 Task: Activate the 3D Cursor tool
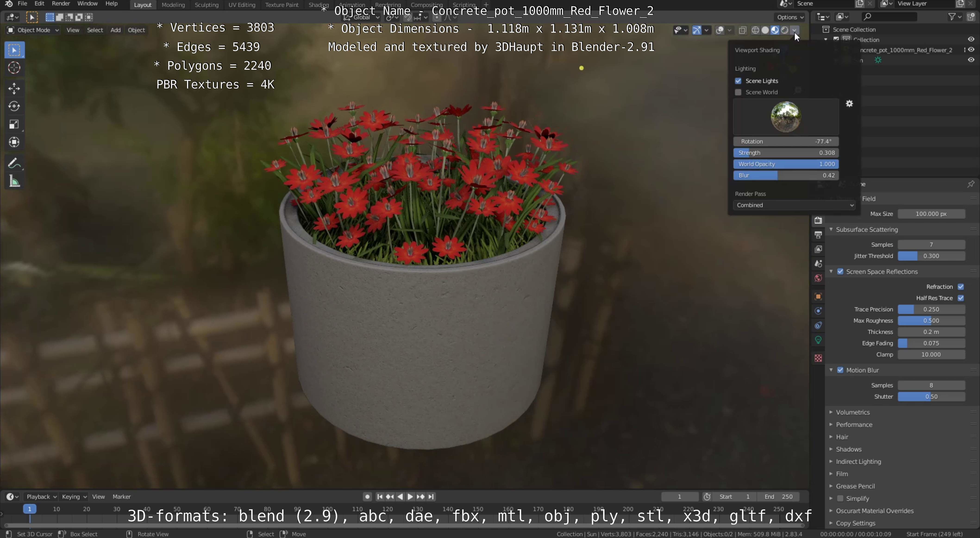click(x=14, y=68)
